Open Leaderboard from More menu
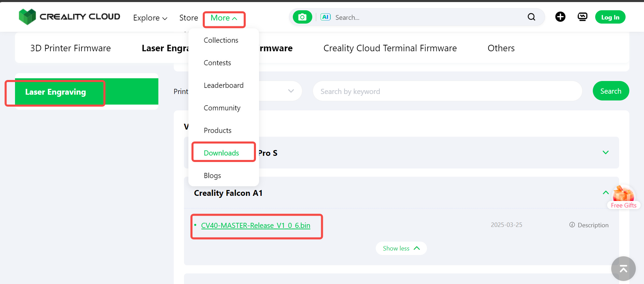644x284 pixels. (224, 85)
